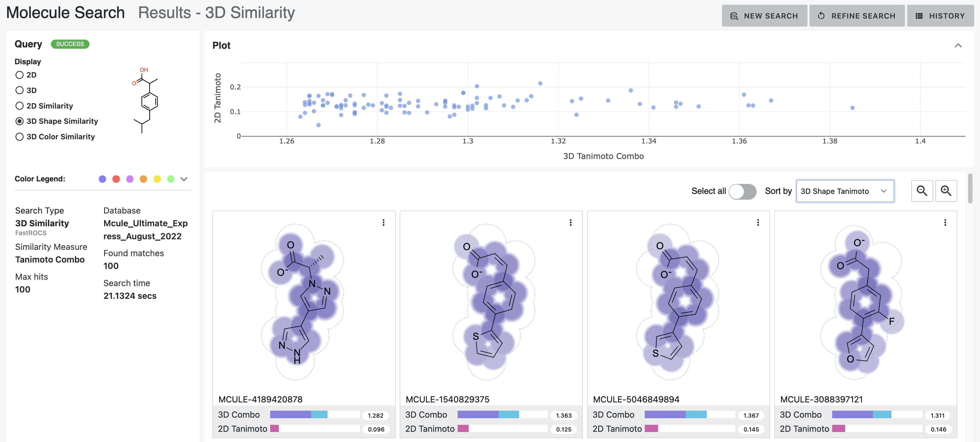Click the zoom out magnifier icon
This screenshot has height=442, width=980.
coord(922,191)
